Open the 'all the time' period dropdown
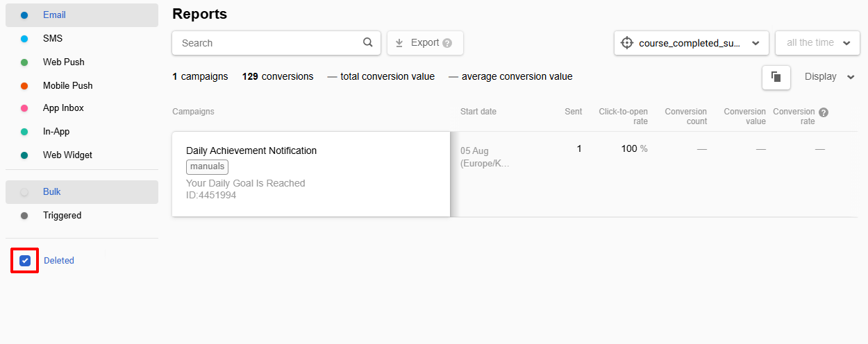Image resolution: width=868 pixels, height=344 pixels. 817,43
